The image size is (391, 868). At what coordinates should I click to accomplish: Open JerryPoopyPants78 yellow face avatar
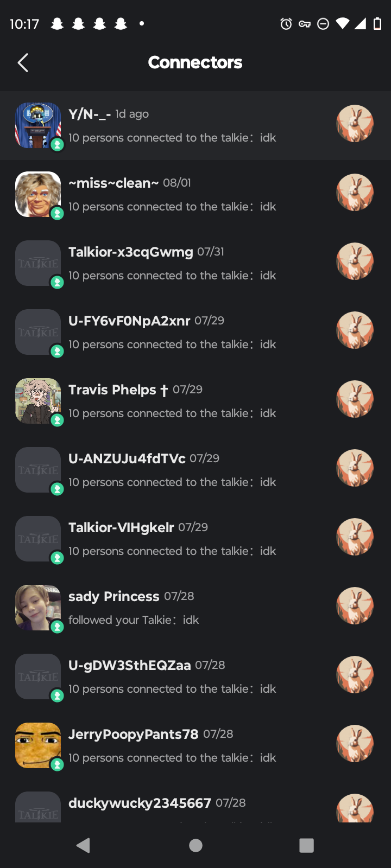(x=38, y=745)
